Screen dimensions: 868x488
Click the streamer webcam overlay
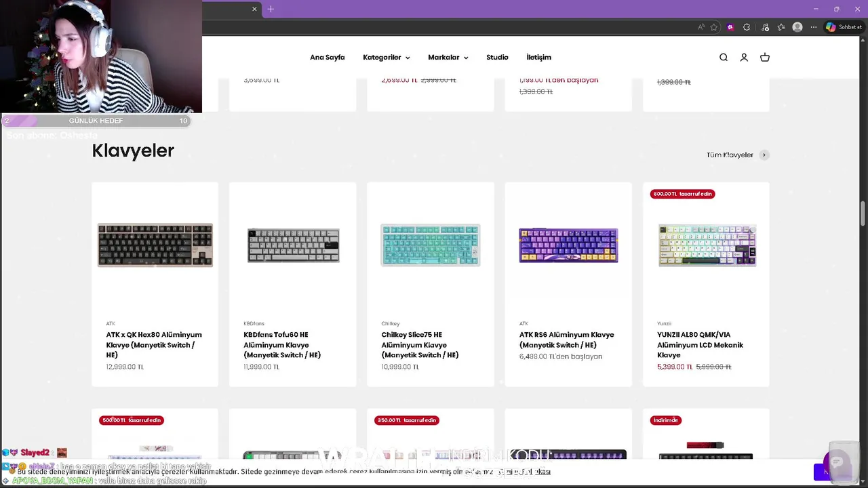point(101,56)
